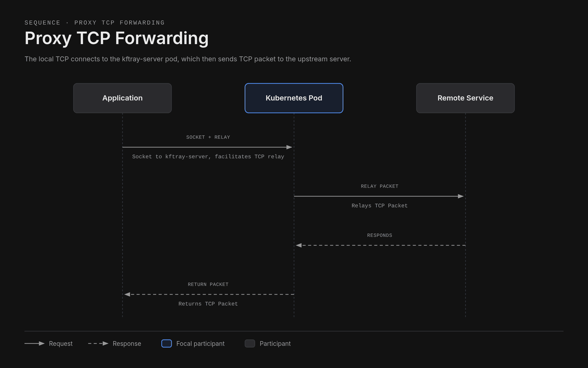Click the solid Request arrow icon in legend
588x368 pixels.
point(34,343)
